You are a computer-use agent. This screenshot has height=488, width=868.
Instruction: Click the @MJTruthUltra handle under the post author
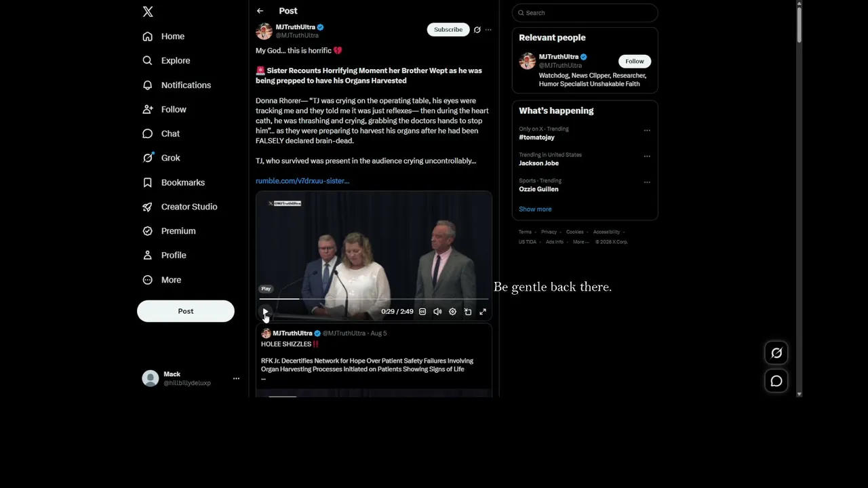297,35
